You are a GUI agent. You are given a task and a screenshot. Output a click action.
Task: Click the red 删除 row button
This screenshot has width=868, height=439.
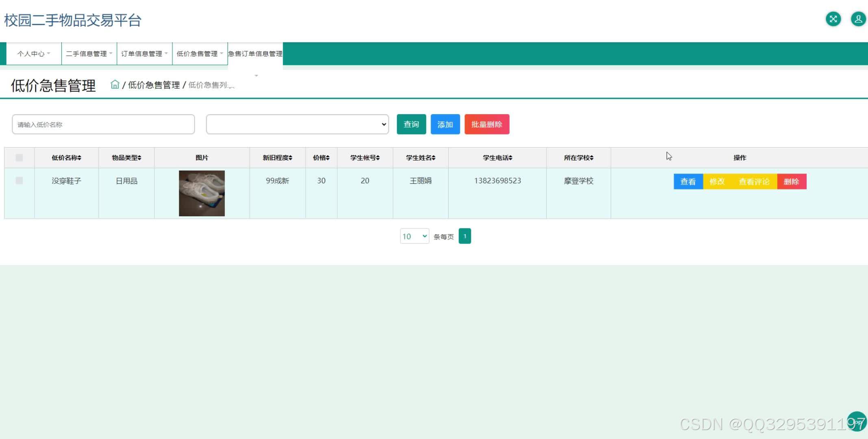(x=792, y=182)
